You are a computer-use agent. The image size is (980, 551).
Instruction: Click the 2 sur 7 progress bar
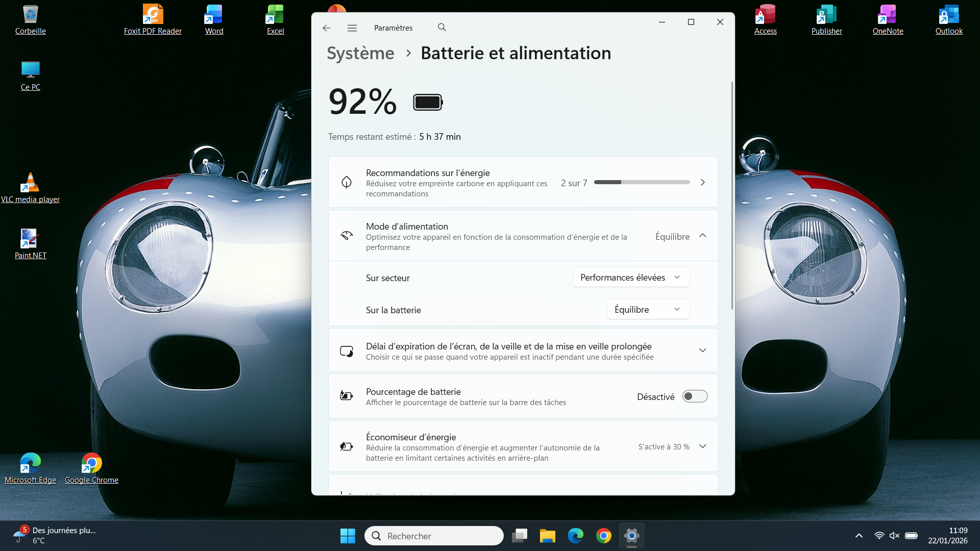tap(642, 182)
